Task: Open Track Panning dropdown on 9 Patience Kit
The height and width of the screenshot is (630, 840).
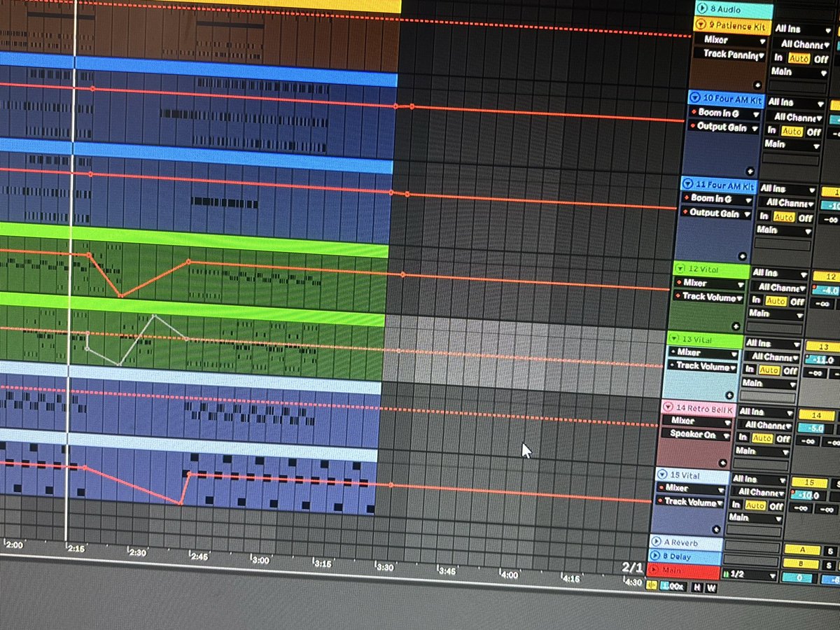Action: click(x=729, y=54)
